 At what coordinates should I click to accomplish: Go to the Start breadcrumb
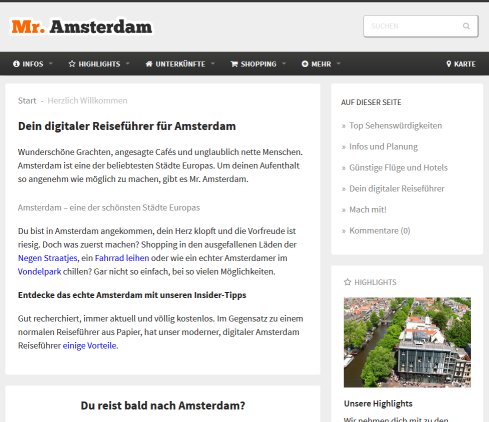click(27, 100)
